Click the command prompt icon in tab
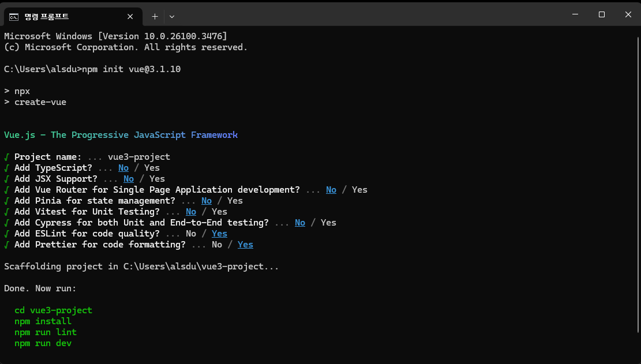The width and height of the screenshot is (641, 364). click(14, 17)
